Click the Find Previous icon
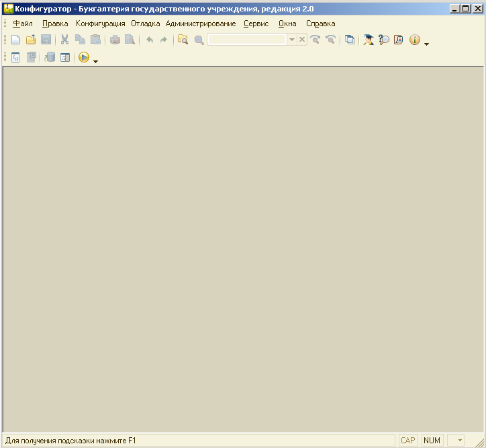This screenshot has height=448, width=486. 330,40
